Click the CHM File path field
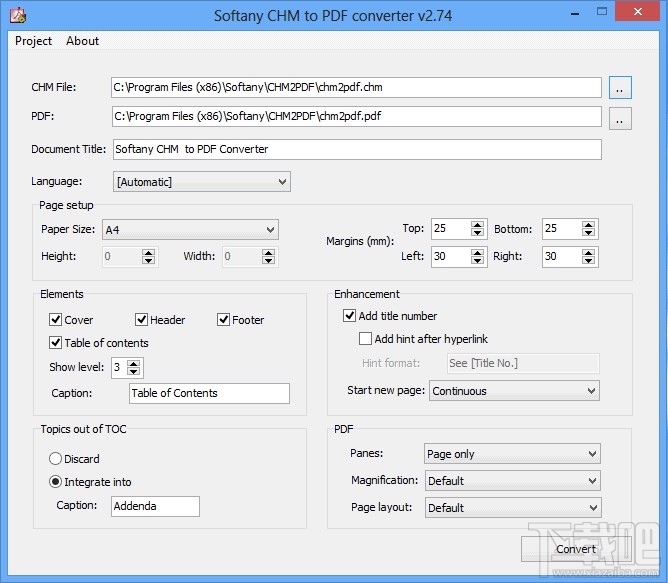 pyautogui.click(x=356, y=87)
